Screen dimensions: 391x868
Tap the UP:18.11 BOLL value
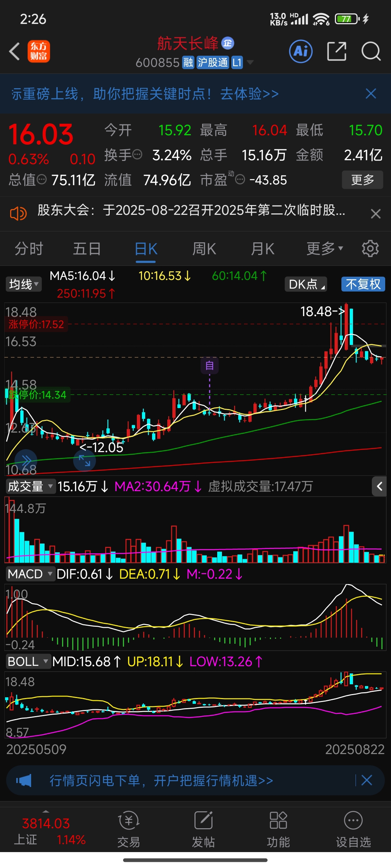(x=155, y=661)
